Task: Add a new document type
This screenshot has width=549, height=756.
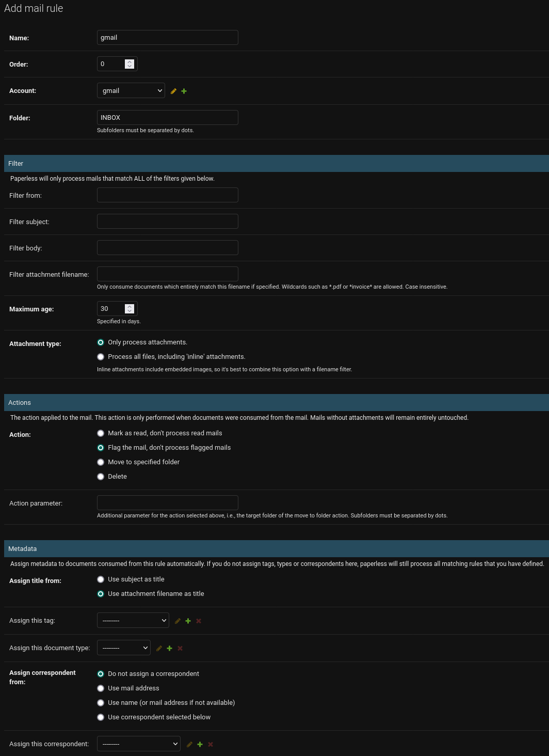Action: 169,648
